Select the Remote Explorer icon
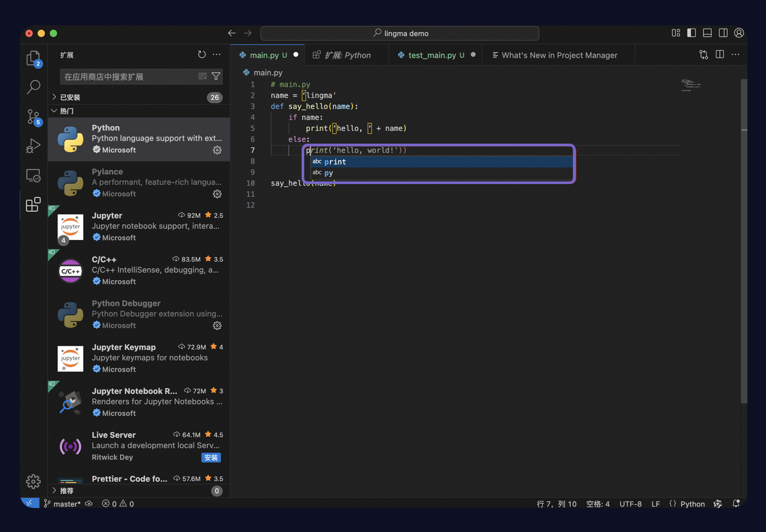Viewport: 766px width, 532px height. click(33, 176)
